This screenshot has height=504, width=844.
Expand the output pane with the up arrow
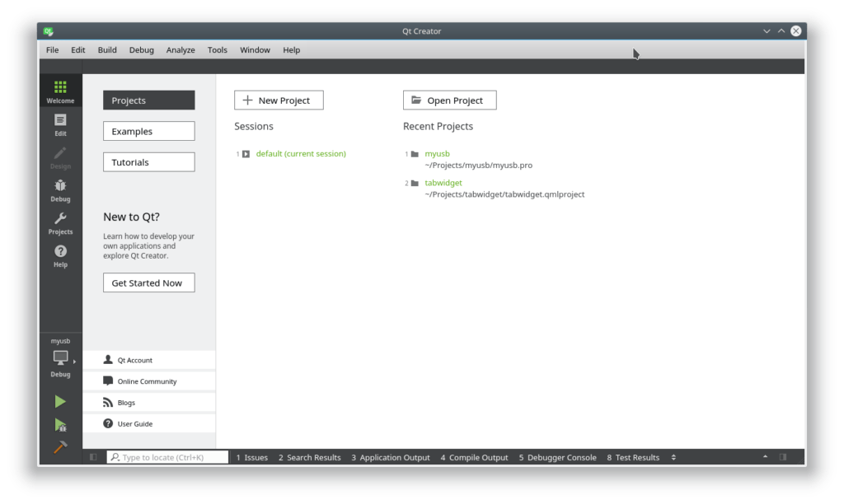[x=765, y=457]
